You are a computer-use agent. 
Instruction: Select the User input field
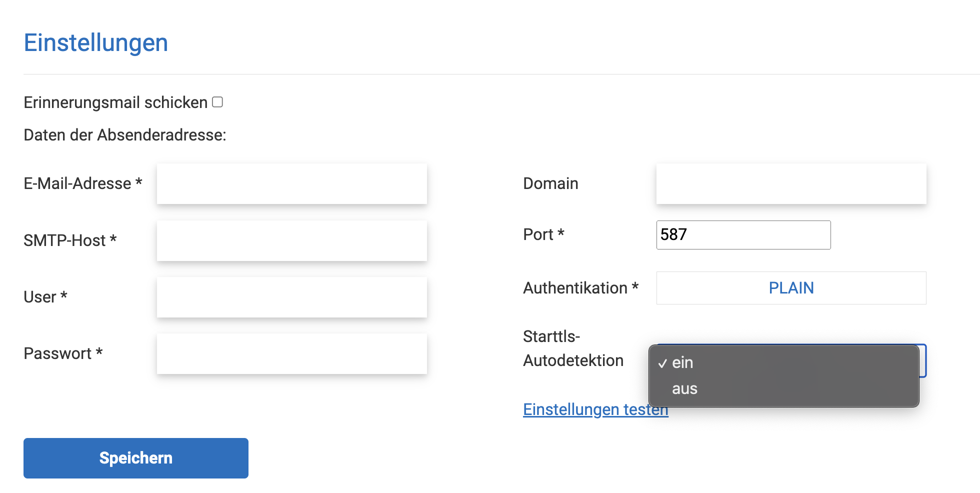[x=291, y=297]
